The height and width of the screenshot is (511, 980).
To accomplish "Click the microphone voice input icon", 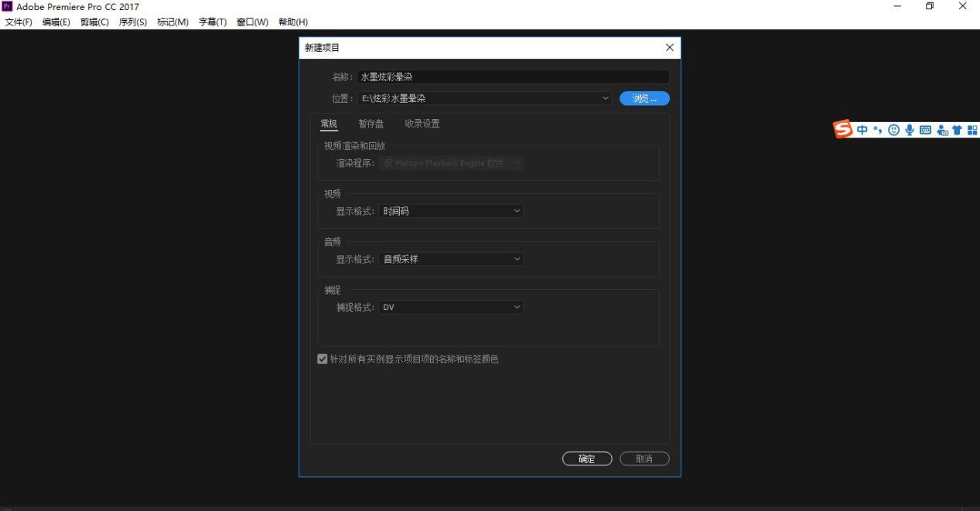I will [910, 131].
